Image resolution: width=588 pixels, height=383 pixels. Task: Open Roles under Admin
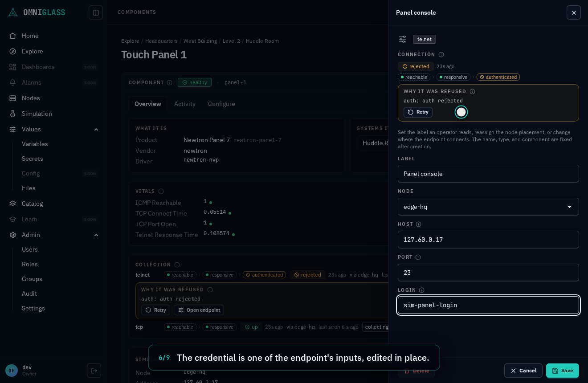(x=30, y=264)
